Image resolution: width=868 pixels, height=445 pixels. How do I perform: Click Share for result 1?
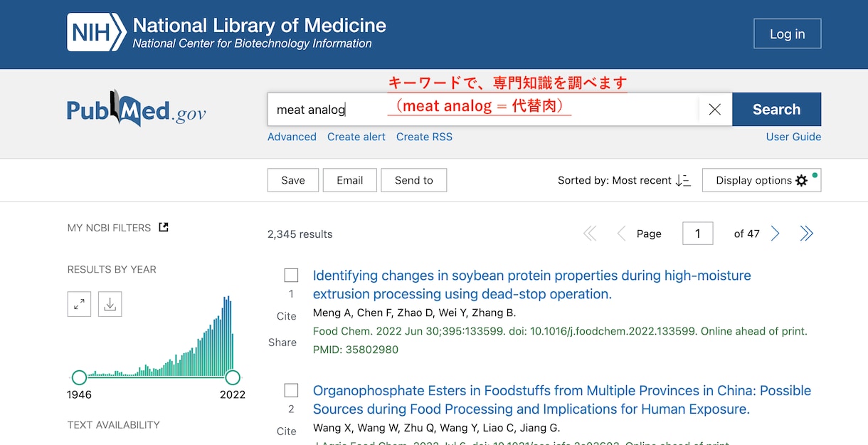282,342
